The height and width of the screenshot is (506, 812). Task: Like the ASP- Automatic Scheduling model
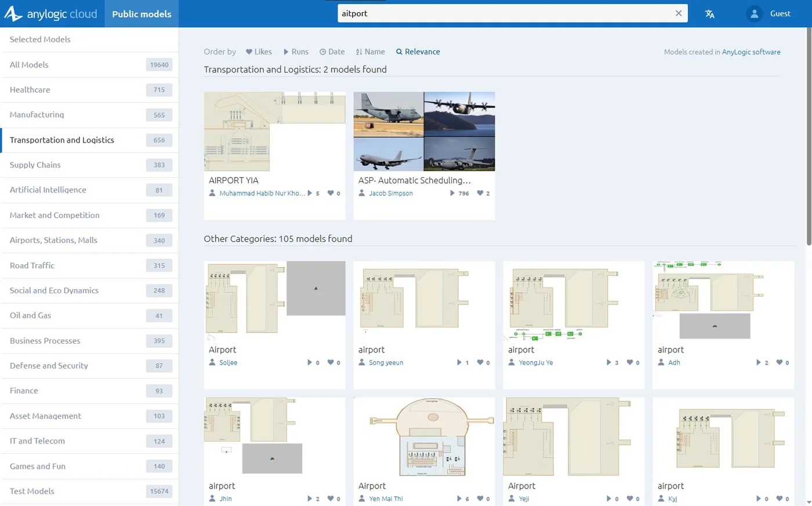point(480,194)
